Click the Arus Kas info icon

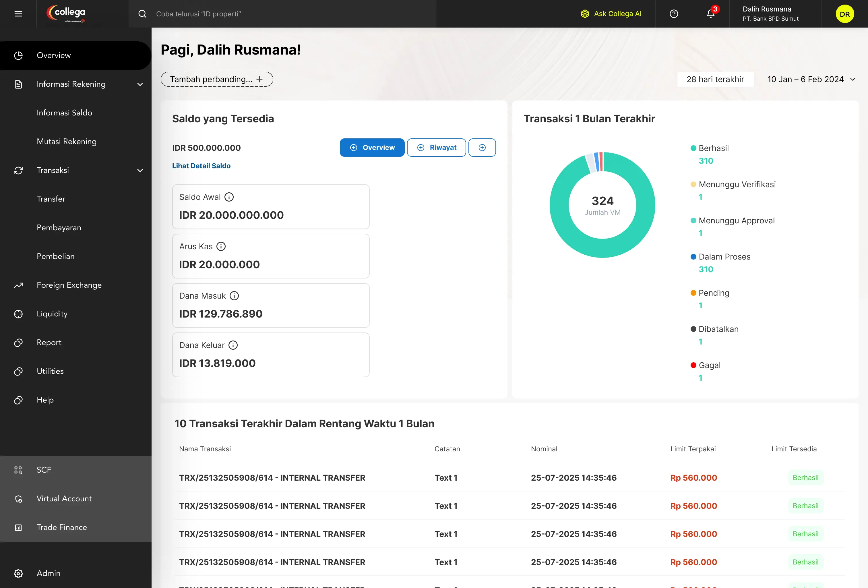[x=221, y=246]
